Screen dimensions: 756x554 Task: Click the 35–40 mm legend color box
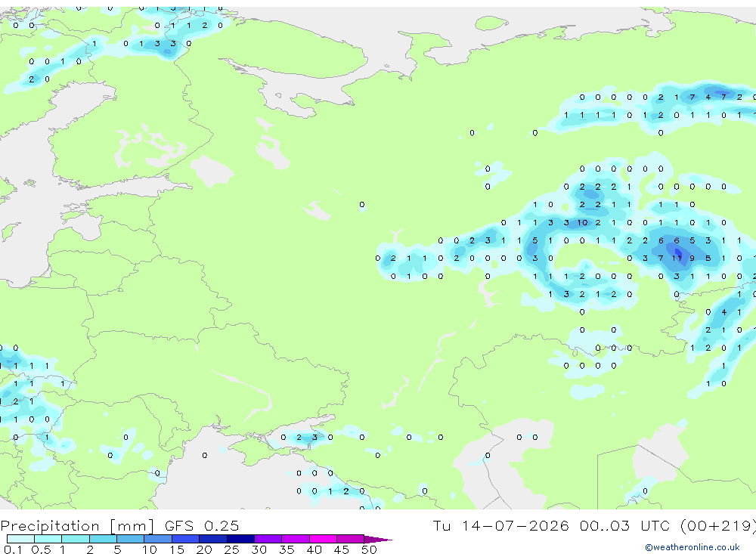pos(296,539)
